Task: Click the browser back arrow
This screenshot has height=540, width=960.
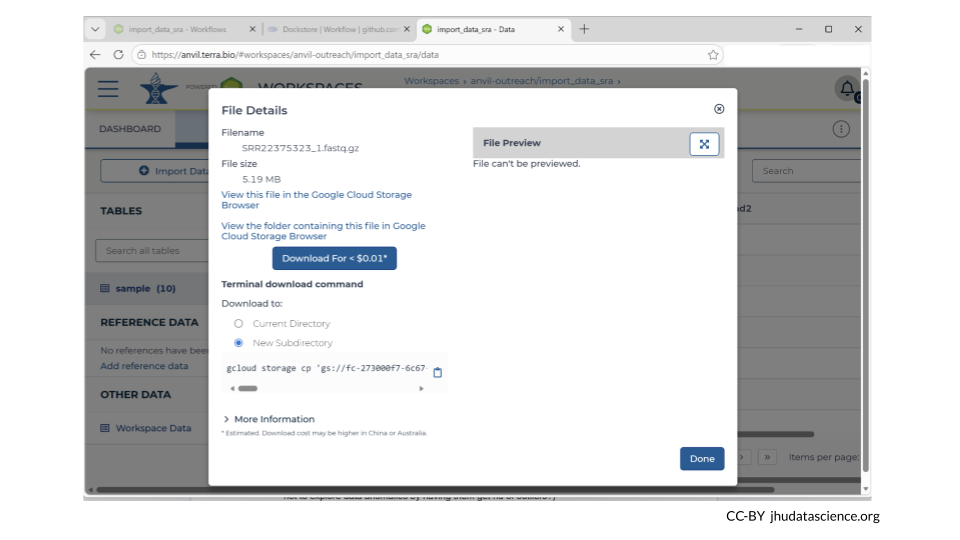Action: [x=95, y=54]
